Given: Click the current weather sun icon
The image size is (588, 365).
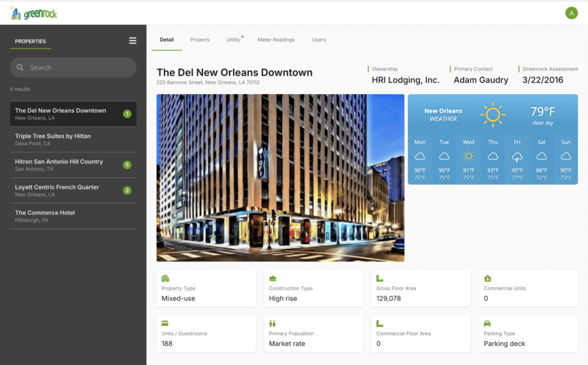Looking at the screenshot, I should 492,115.
